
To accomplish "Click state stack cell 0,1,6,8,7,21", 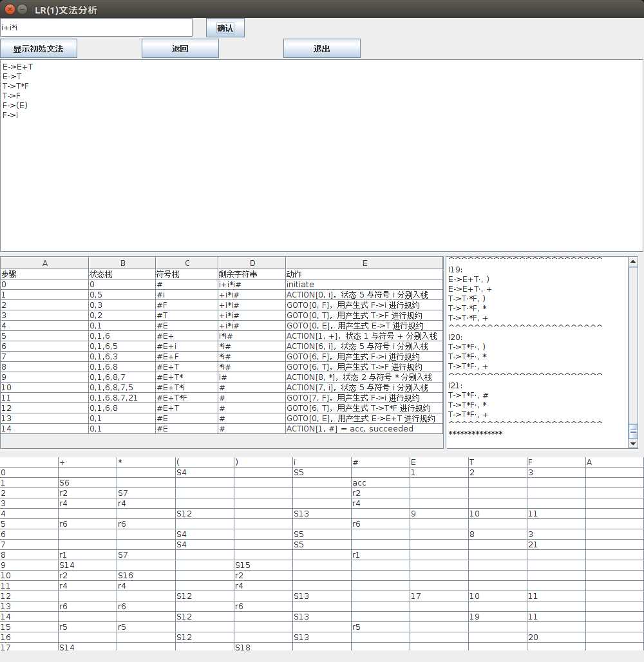I will tap(122, 398).
